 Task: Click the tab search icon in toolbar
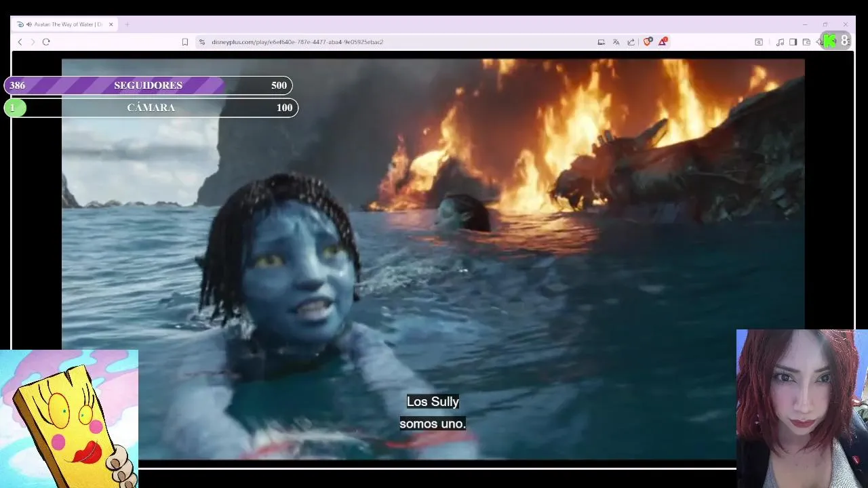coord(759,42)
